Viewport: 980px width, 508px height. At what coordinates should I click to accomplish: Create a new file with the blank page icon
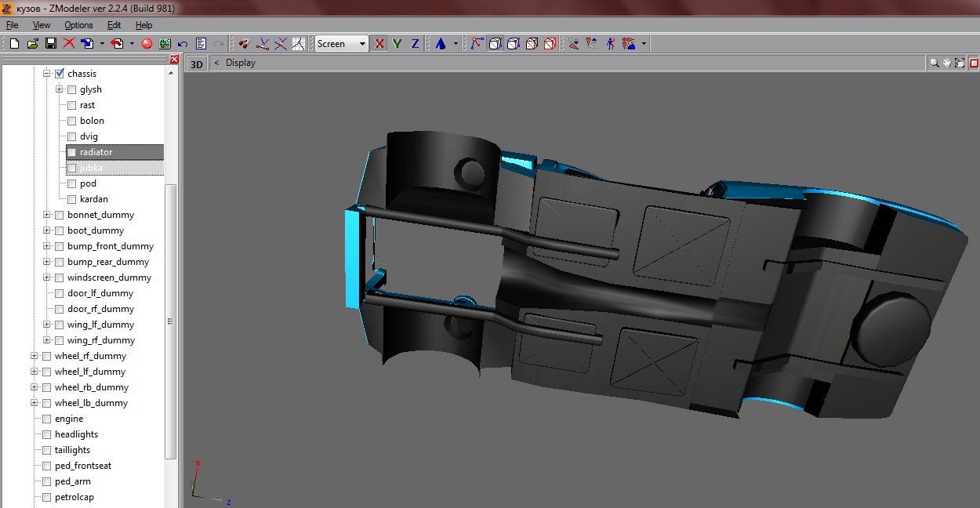click(x=14, y=44)
